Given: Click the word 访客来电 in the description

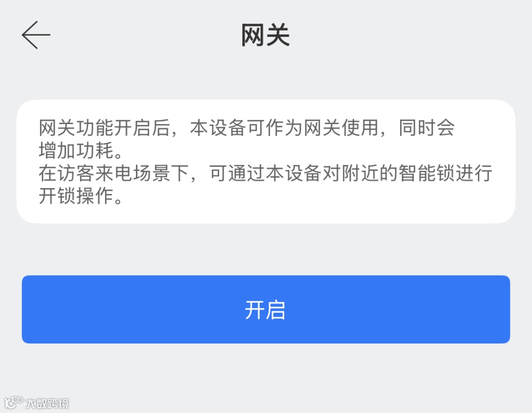Looking at the screenshot, I should pos(96,173).
